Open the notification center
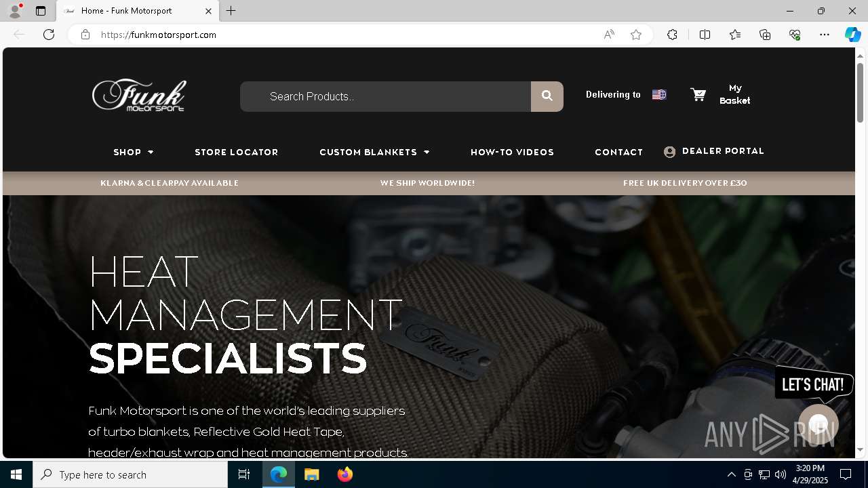 pos(846,474)
